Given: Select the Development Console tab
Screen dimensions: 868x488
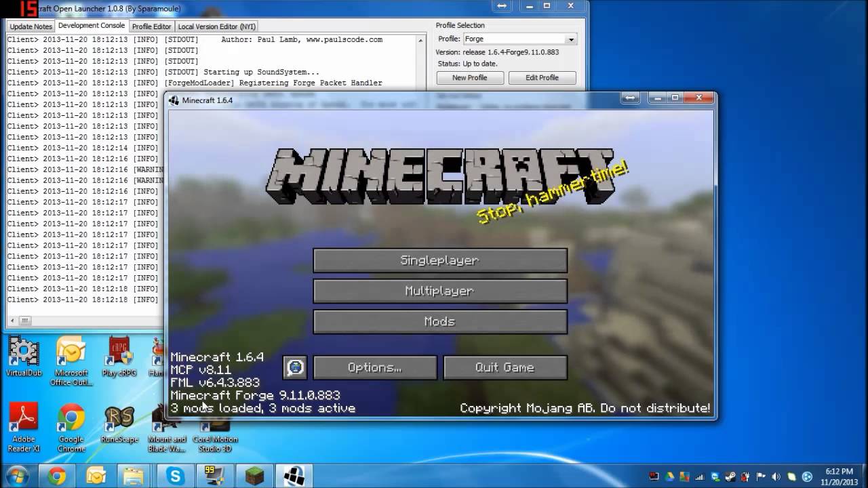Looking at the screenshot, I should (x=92, y=26).
